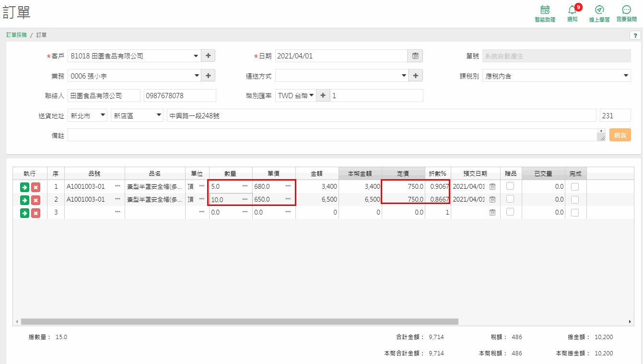Click the 匯率 exchange rate field showing 1

[376, 96]
